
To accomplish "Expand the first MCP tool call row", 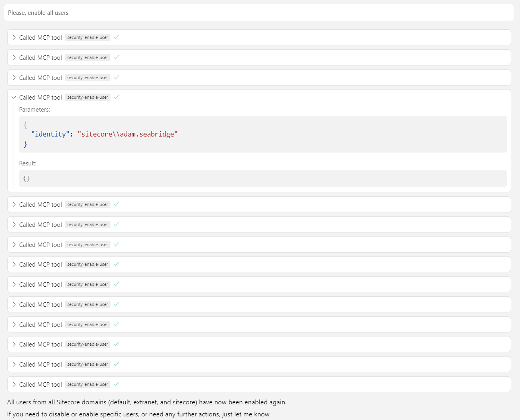I will (14, 37).
